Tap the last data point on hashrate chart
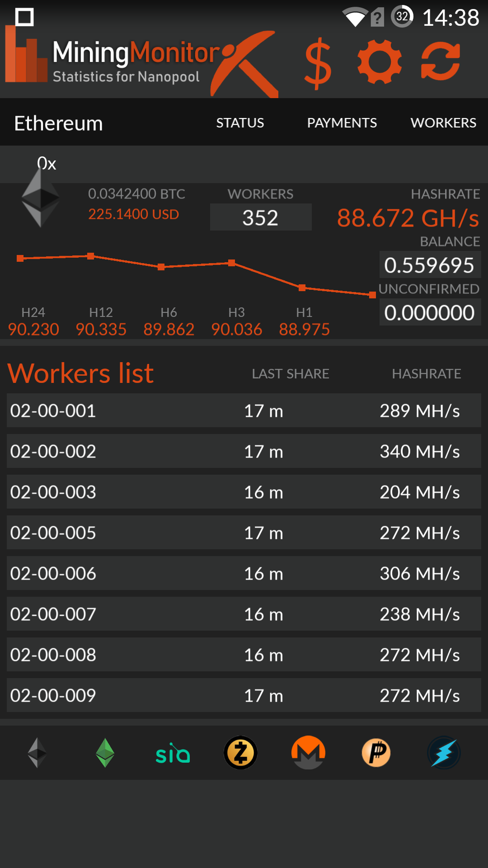Image resolution: width=488 pixels, height=868 pixels. (372, 295)
